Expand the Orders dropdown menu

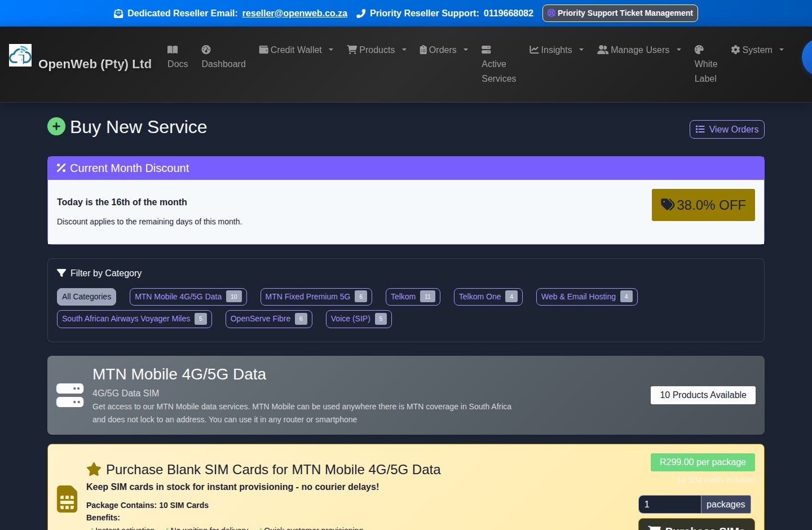click(x=444, y=50)
